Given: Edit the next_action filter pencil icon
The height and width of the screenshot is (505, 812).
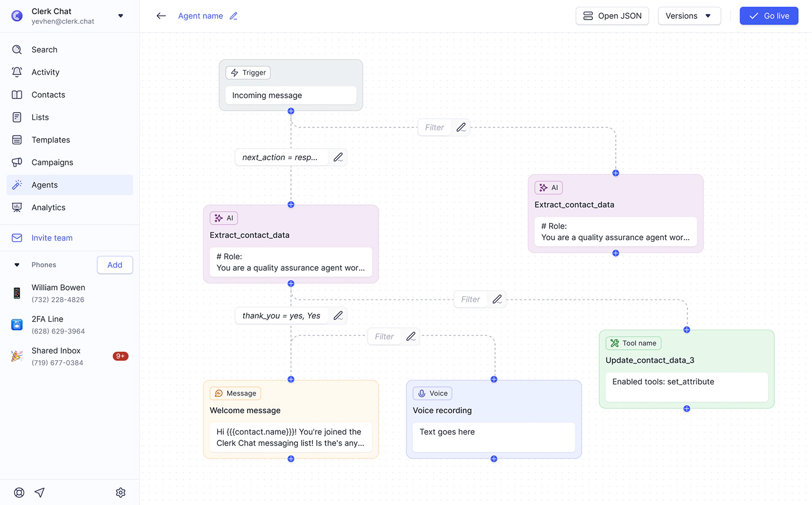Looking at the screenshot, I should coord(338,157).
